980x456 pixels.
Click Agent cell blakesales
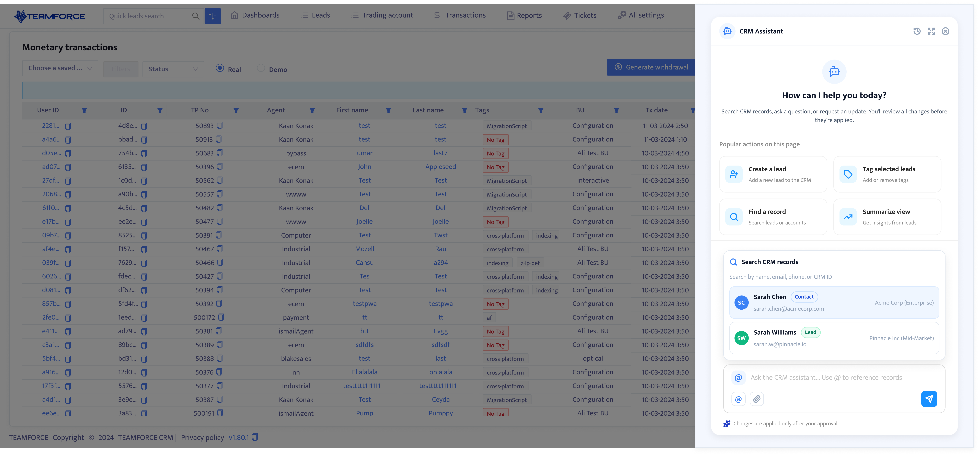point(296,358)
